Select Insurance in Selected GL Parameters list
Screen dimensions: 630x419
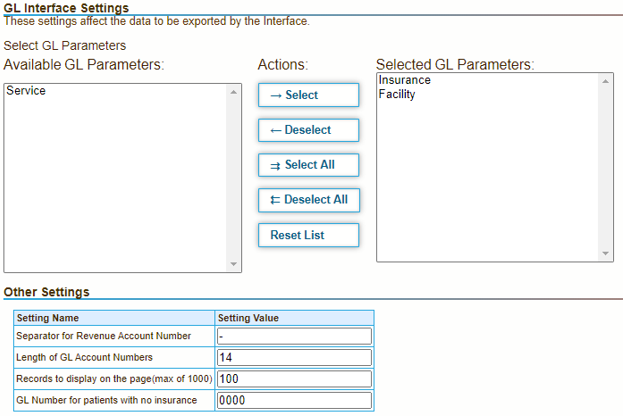pyautogui.click(x=404, y=80)
